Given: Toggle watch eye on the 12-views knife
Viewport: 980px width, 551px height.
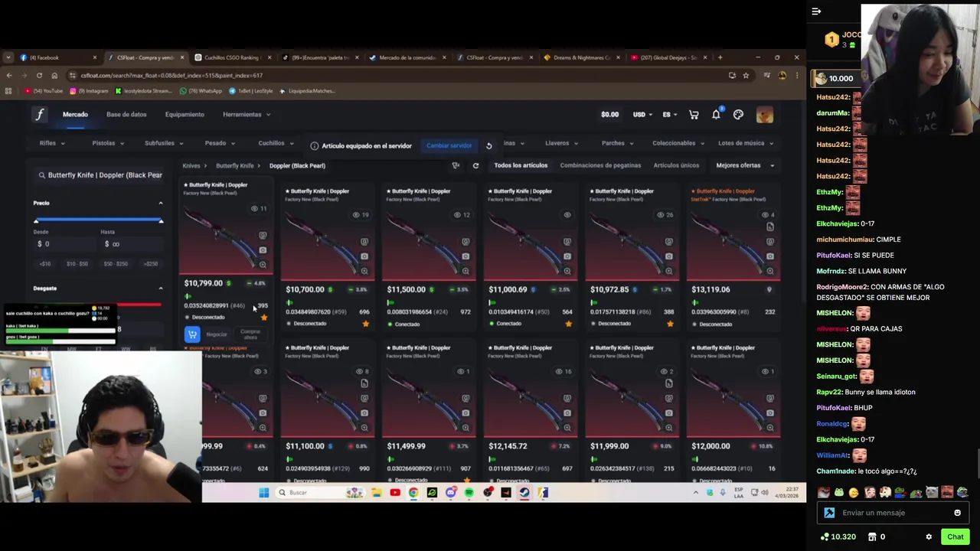Looking at the screenshot, I should [457, 215].
